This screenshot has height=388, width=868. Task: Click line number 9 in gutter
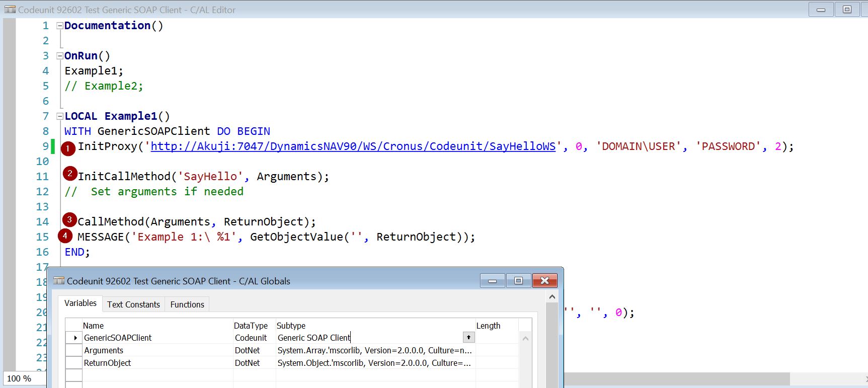click(46, 146)
